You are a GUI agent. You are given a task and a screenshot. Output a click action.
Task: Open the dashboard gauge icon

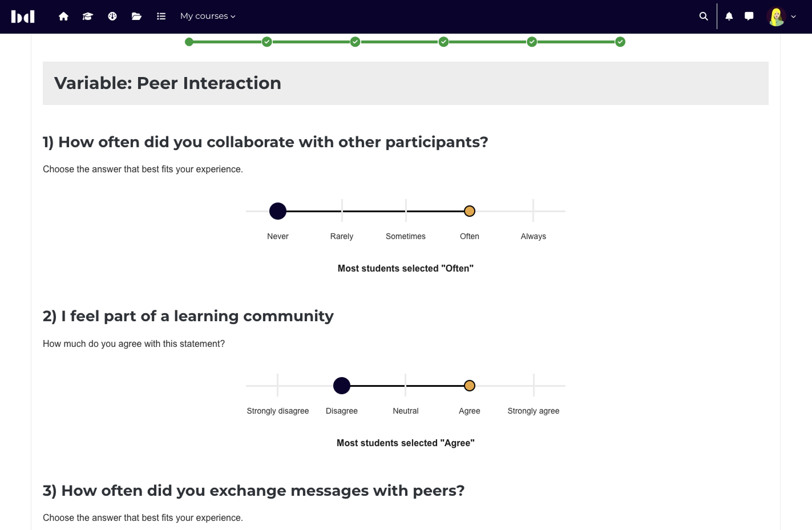click(x=112, y=17)
